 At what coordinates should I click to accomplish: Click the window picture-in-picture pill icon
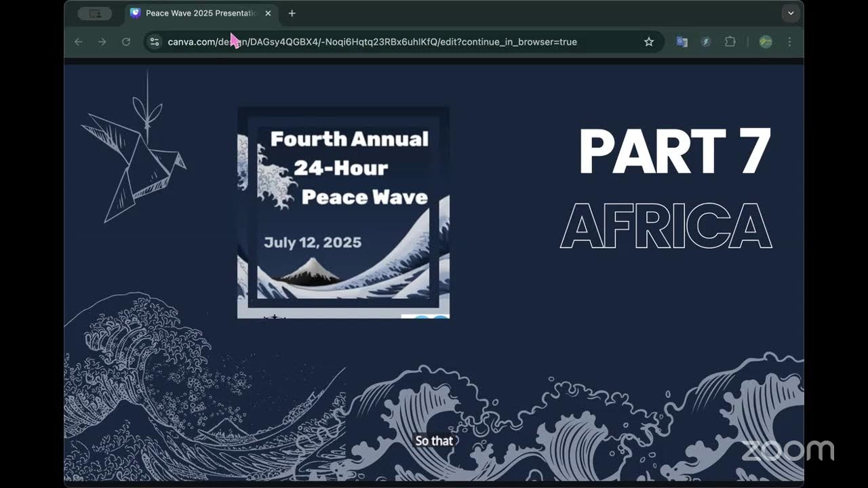pos(95,13)
